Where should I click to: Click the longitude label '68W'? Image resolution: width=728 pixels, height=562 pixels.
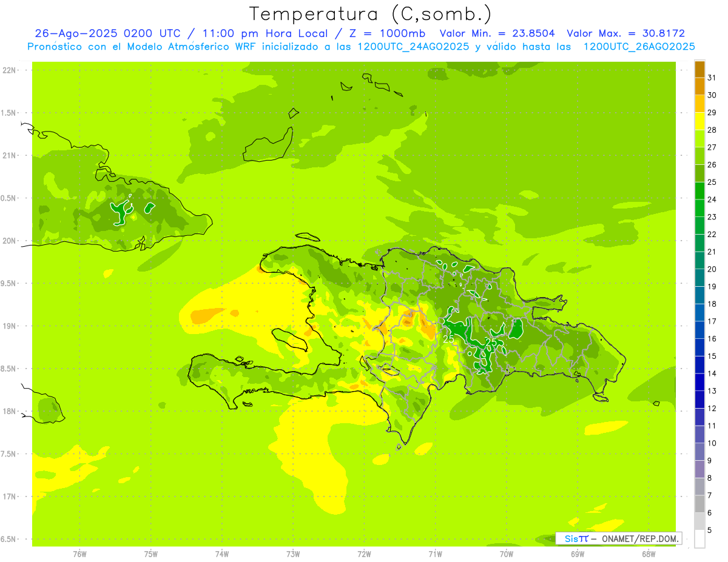pyautogui.click(x=649, y=554)
